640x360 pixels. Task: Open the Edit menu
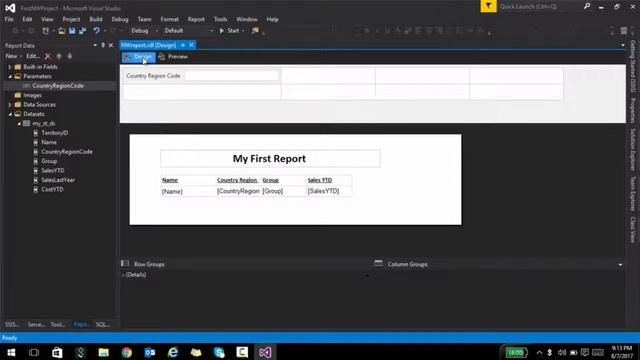click(x=27, y=19)
